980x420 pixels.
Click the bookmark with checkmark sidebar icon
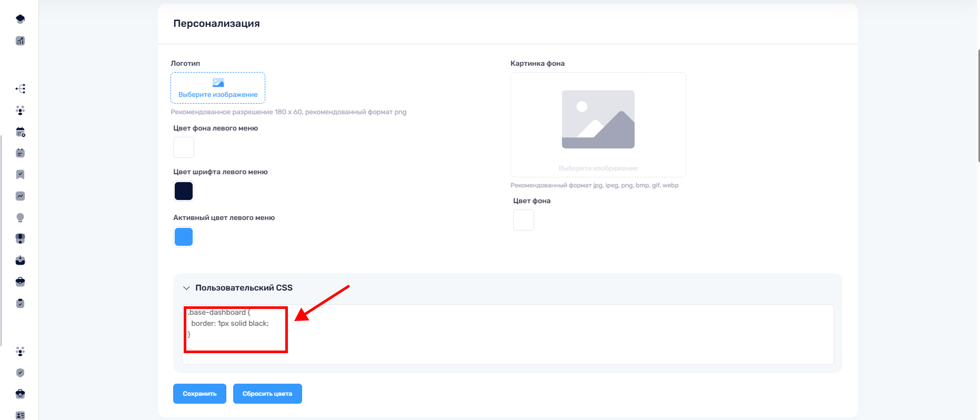(20, 175)
